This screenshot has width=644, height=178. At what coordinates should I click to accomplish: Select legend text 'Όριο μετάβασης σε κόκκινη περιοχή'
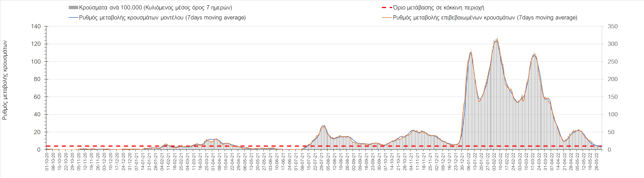438,8
